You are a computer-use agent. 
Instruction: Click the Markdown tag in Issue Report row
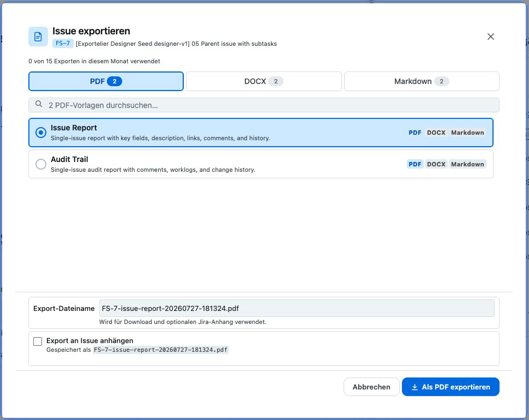pyautogui.click(x=467, y=133)
